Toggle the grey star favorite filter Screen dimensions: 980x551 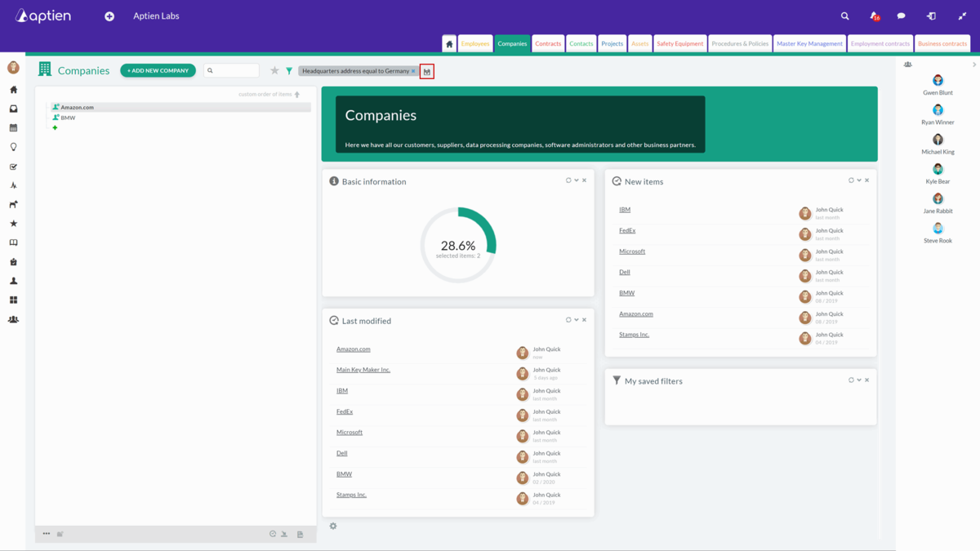(x=274, y=71)
